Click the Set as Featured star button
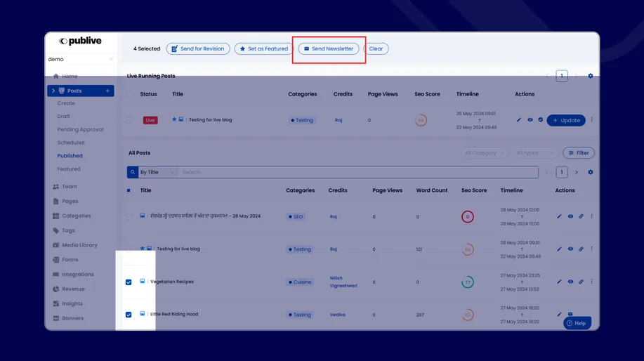 coord(263,49)
